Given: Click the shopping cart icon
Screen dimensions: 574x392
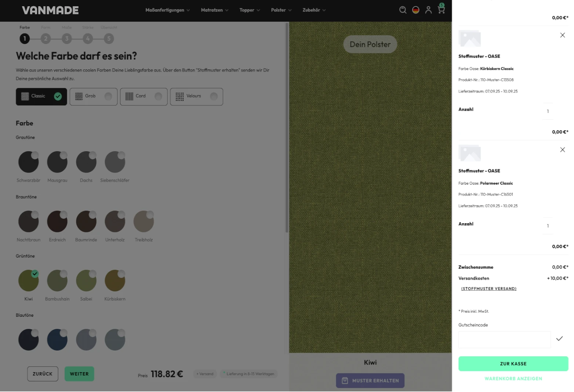Looking at the screenshot, I should coord(441,9).
